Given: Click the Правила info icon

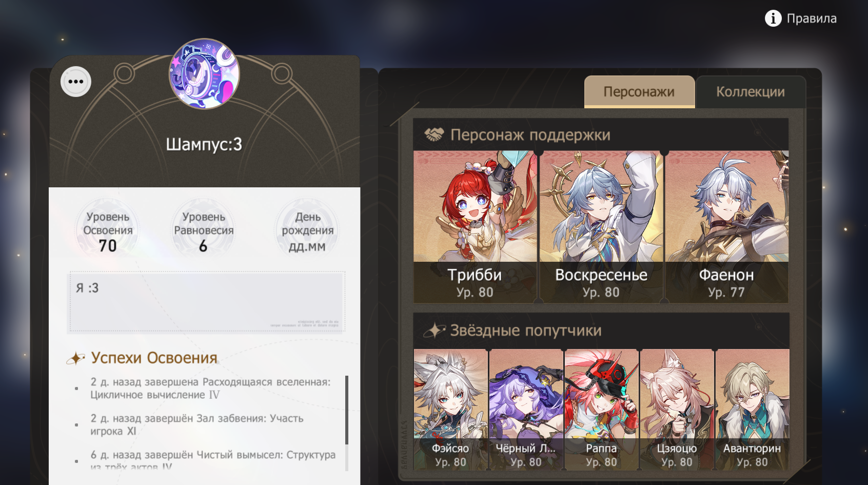Looking at the screenshot, I should (773, 18).
